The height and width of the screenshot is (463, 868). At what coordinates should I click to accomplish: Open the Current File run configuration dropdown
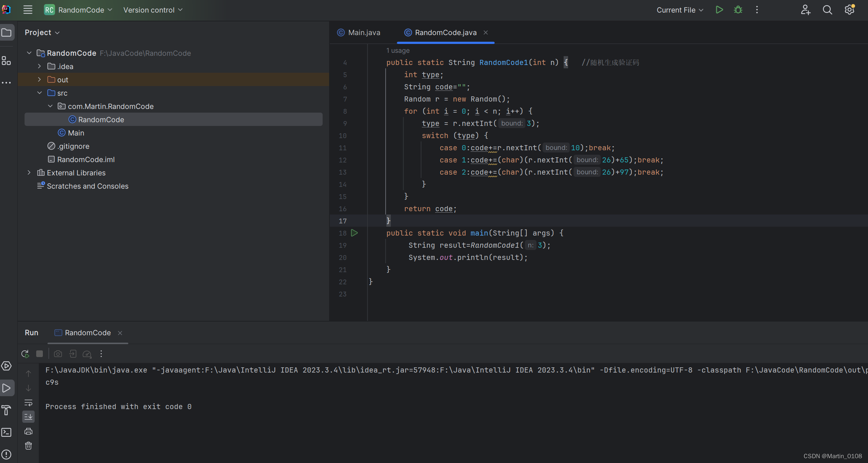point(680,10)
